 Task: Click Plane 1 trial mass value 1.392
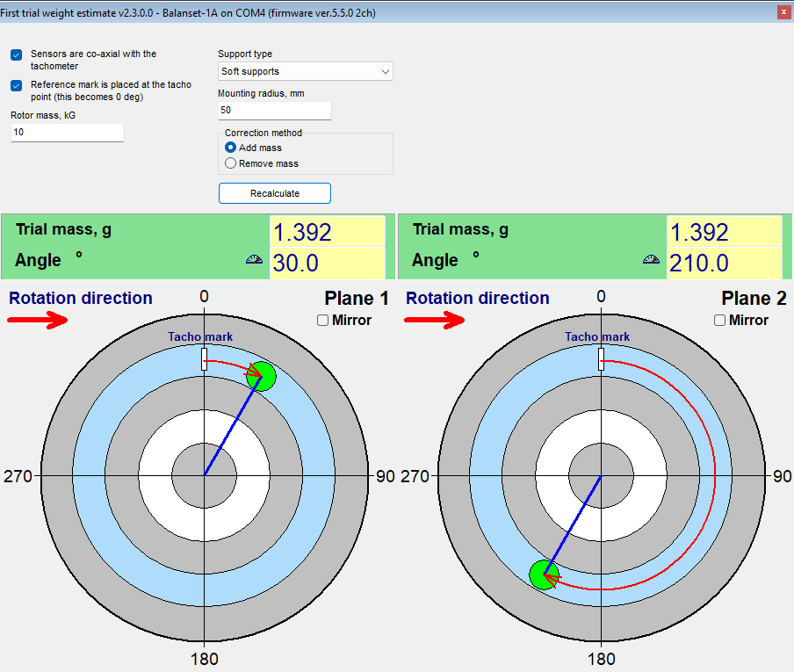[x=328, y=232]
